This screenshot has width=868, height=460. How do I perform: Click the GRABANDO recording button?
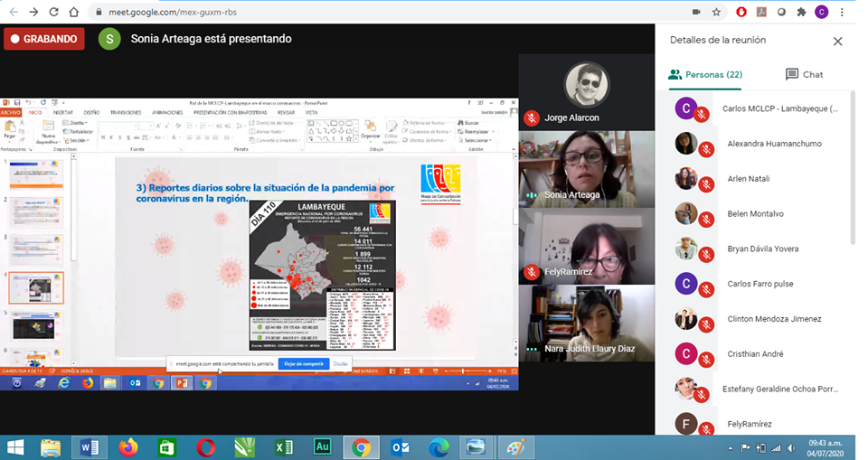coord(44,39)
